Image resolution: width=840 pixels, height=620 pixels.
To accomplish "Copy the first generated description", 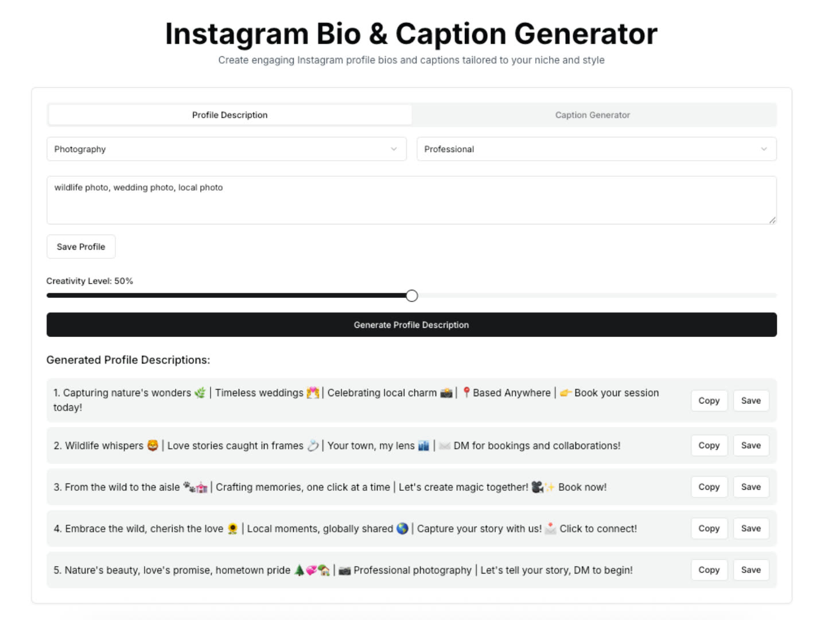I will [709, 401].
